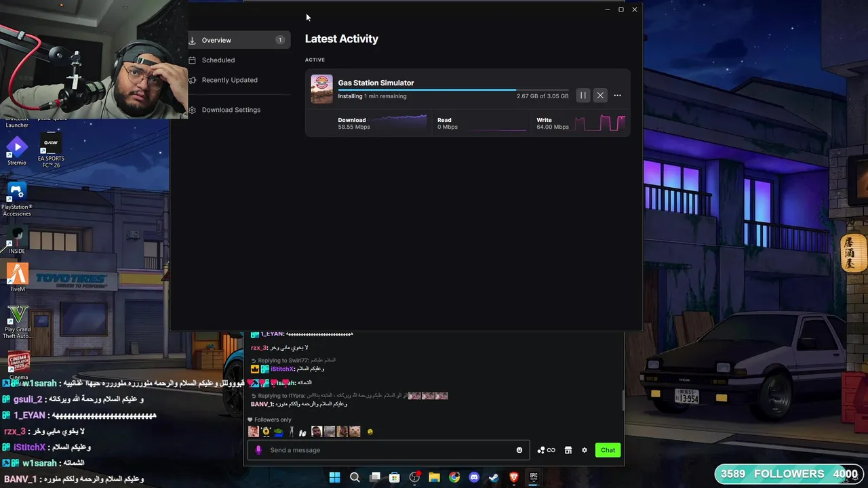868x488 pixels.
Task: Click the Scheduled calendar icon
Action: [x=192, y=60]
